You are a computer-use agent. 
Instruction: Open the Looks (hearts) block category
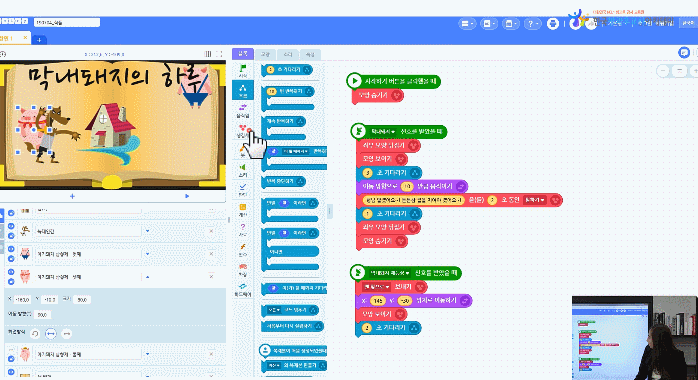click(243, 130)
